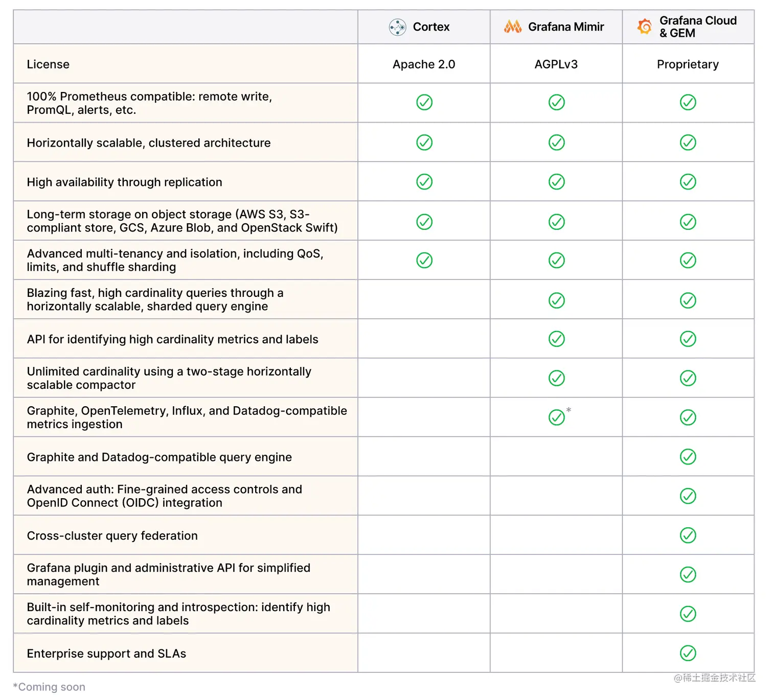This screenshot has height=700, width=773.
Task: Click Grafana plugin and administrative API label
Action: [x=168, y=575]
